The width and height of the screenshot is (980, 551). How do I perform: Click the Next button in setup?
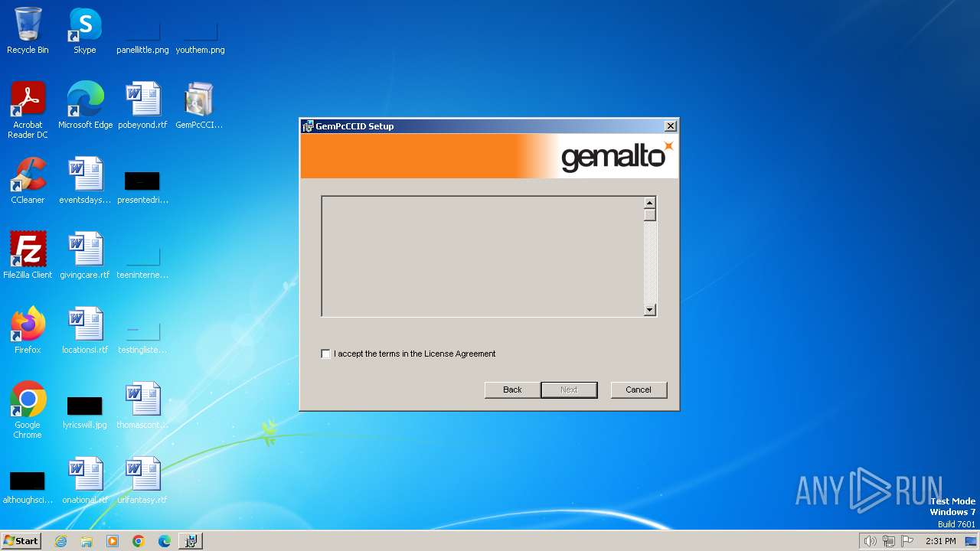click(569, 390)
